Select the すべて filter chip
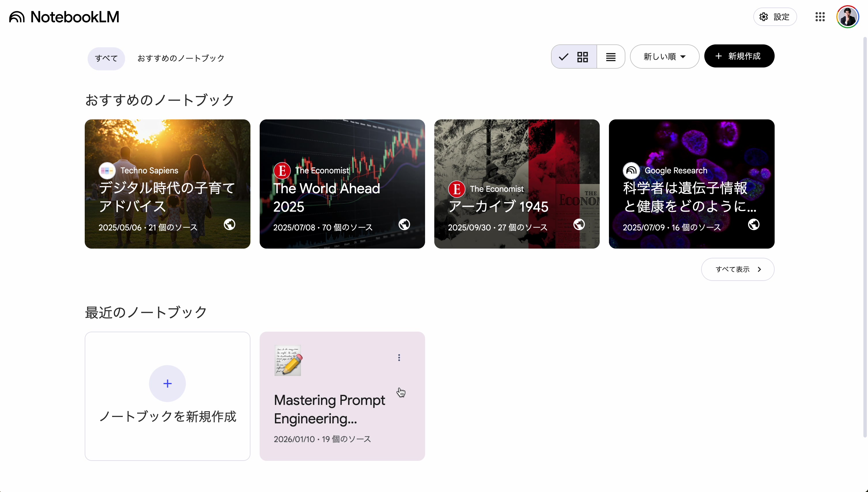Viewport: 868px width, 492px height. point(106,58)
